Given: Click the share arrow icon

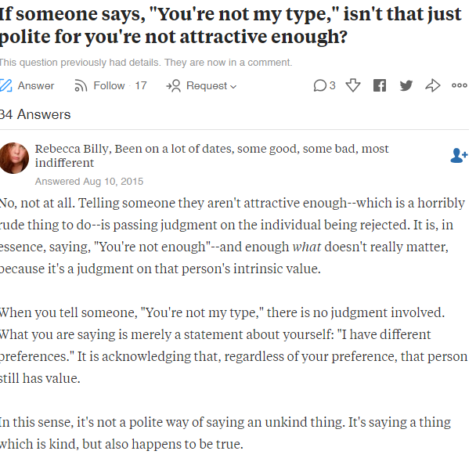Looking at the screenshot, I should pos(432,86).
